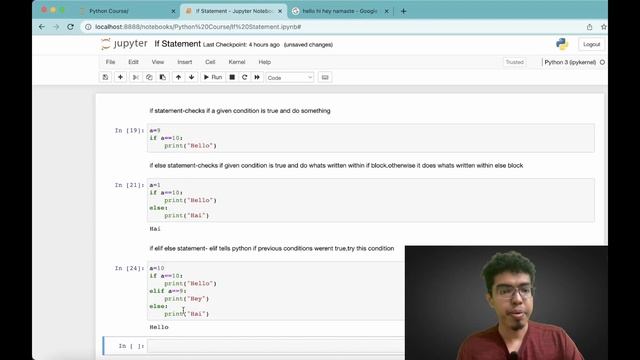Click the 'Hai' output text
Screen dimensions: 640x360
click(155, 229)
